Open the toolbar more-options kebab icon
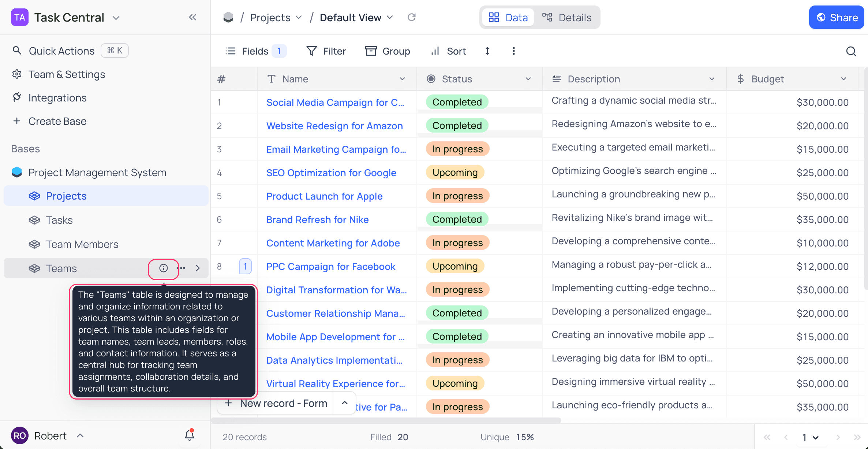This screenshot has width=868, height=449. click(513, 51)
